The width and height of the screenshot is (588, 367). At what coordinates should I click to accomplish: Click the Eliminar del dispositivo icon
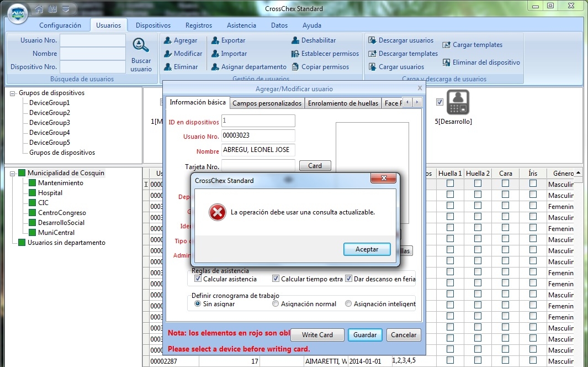coord(446,62)
